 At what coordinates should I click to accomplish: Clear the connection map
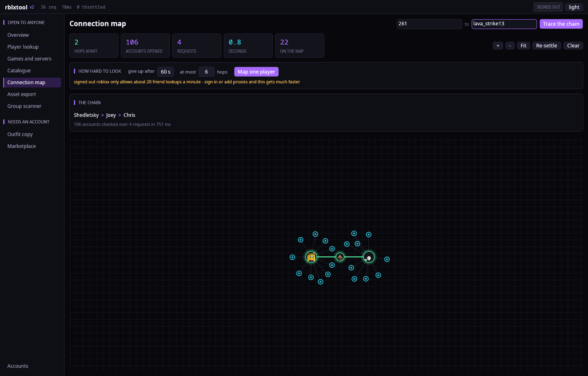573,46
